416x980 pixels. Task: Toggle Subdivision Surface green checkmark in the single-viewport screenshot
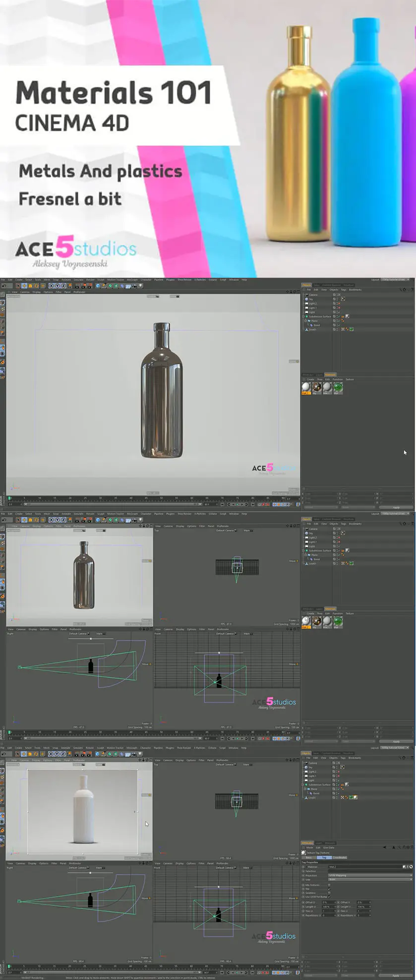click(339, 316)
